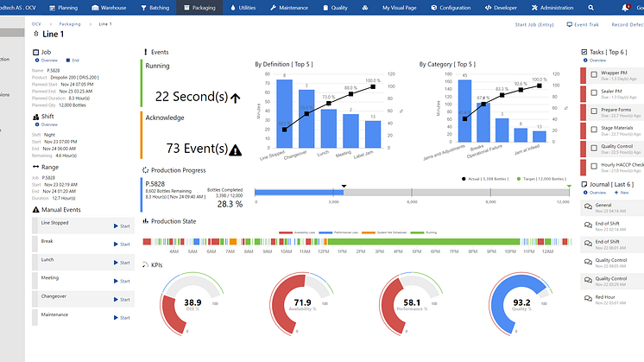
Task: Click the Event Trak monitor icon
Action: point(569,25)
